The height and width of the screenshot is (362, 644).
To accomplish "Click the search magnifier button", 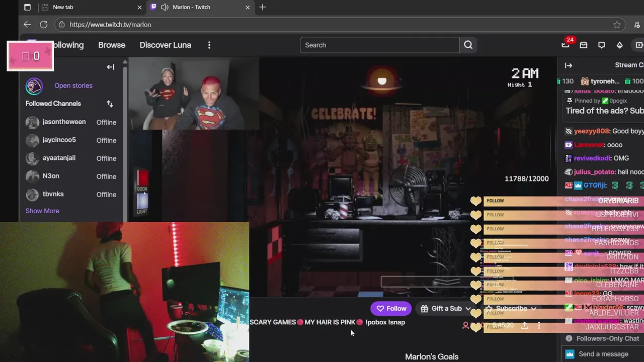I will [x=468, y=45].
